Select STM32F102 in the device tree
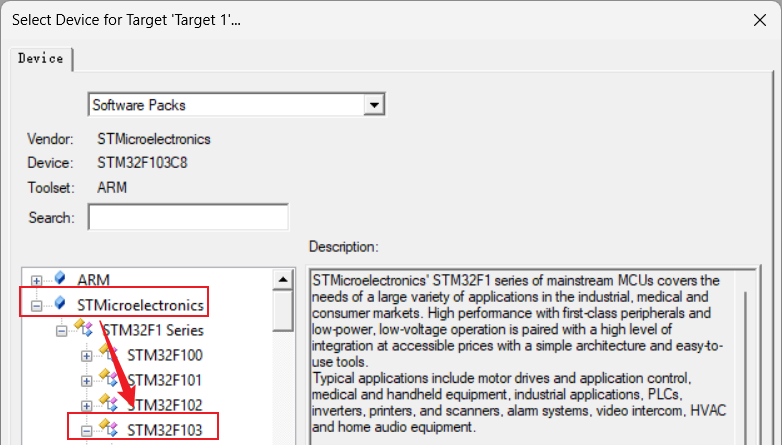 point(165,405)
